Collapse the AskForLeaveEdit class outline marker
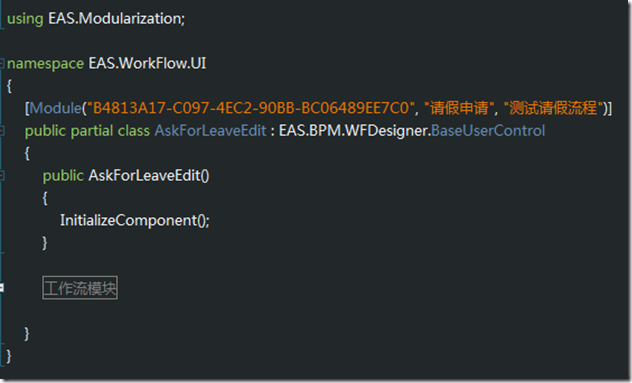632x383 pixels. 2,131
